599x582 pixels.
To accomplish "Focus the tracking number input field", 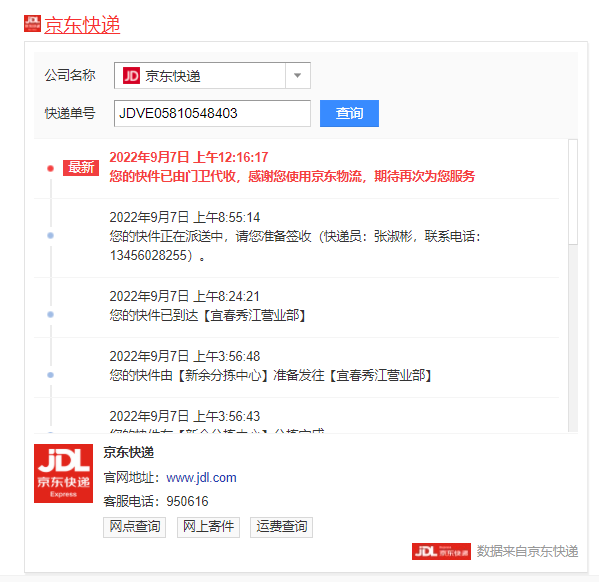I will coord(212,113).
